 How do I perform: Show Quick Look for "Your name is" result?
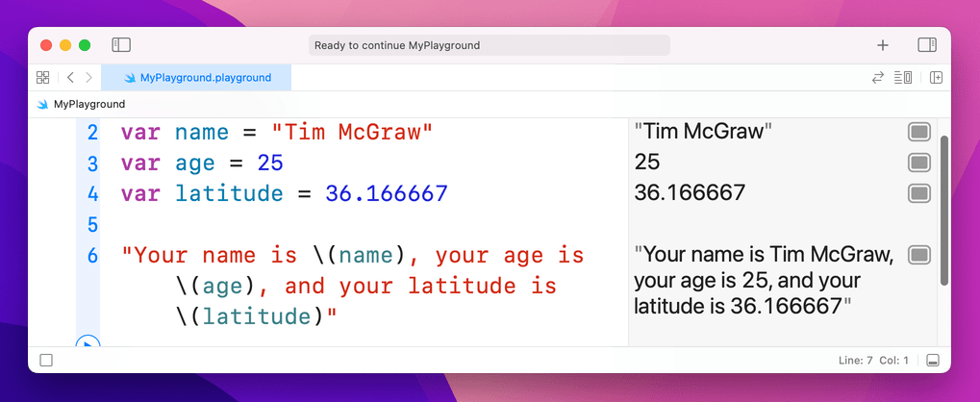pyautogui.click(x=918, y=255)
